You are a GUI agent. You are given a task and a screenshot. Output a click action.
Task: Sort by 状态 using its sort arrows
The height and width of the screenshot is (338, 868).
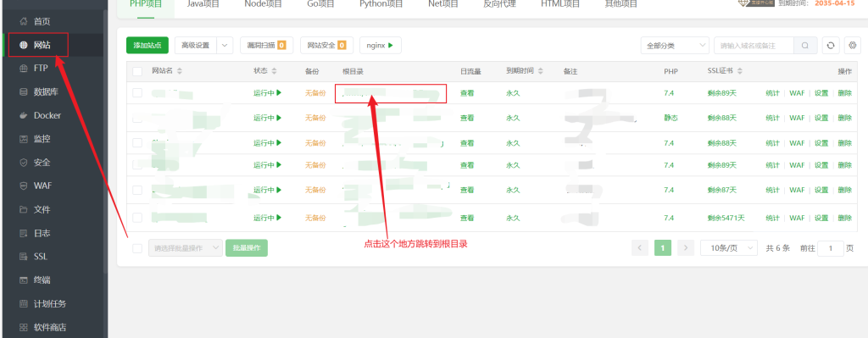pyautogui.click(x=274, y=71)
